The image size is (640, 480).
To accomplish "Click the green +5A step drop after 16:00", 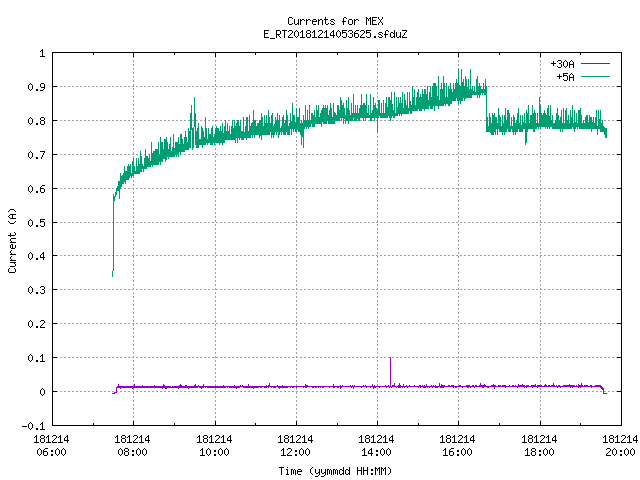I will (487, 110).
